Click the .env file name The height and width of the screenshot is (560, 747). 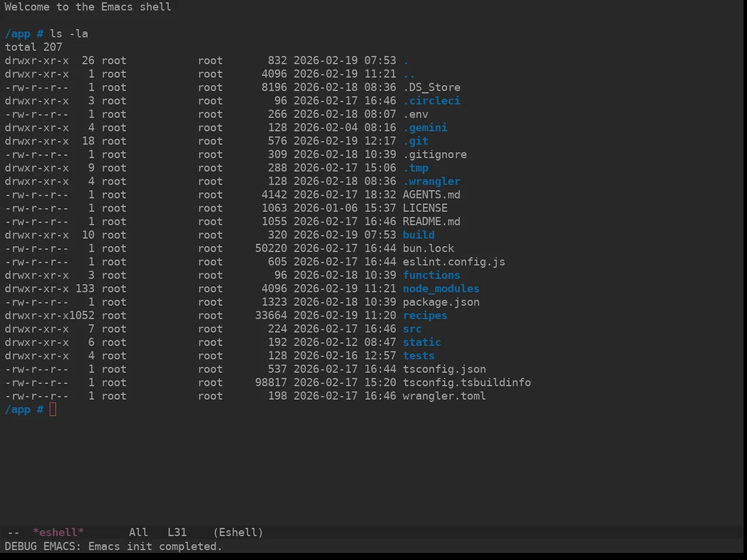(x=416, y=114)
